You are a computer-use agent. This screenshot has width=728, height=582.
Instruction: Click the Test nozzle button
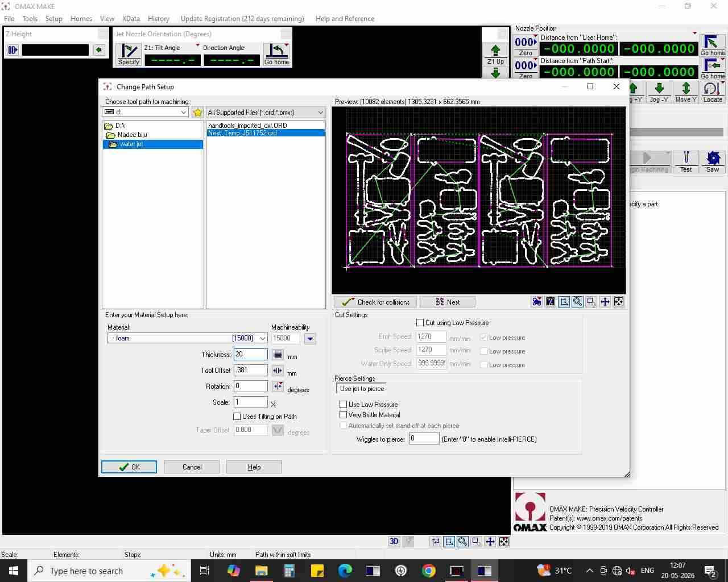686,162
